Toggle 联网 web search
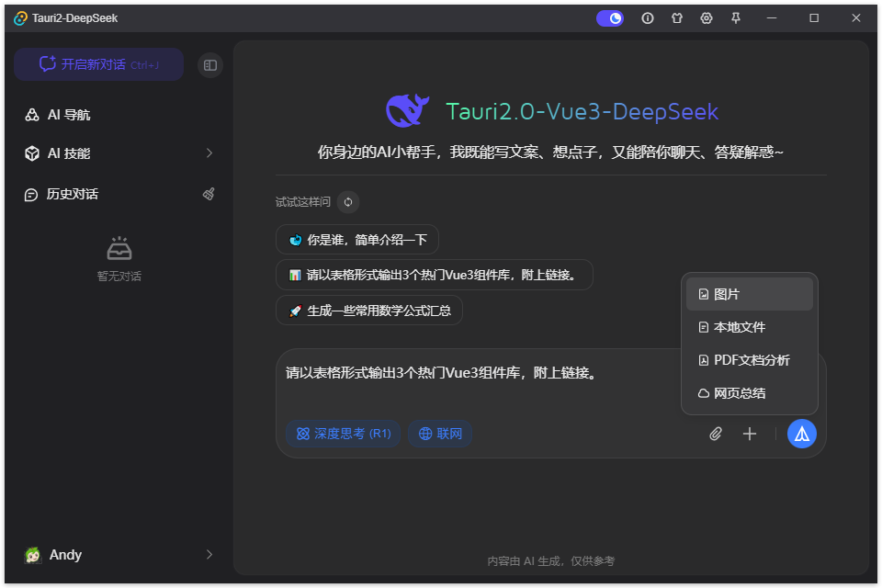This screenshot has height=588, width=882. coord(440,434)
